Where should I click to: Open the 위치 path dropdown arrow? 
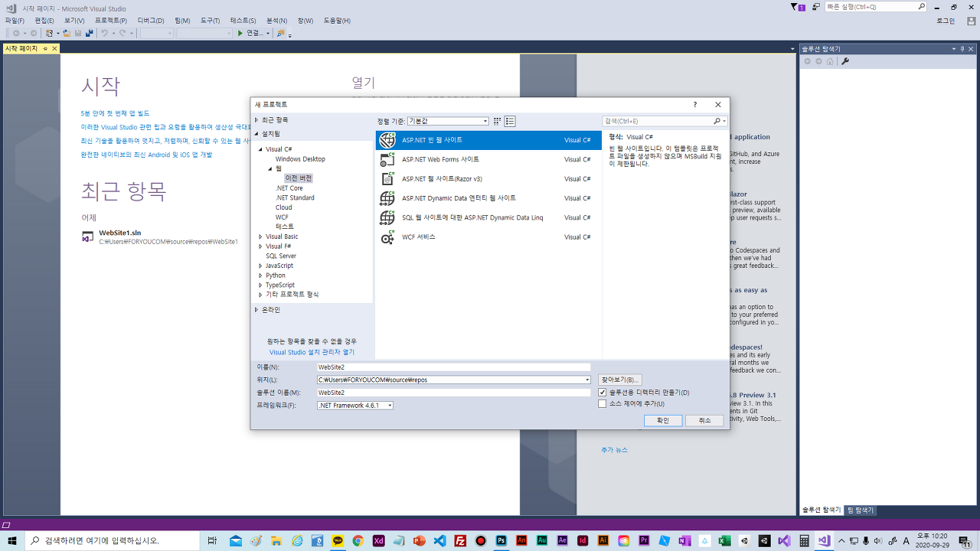(x=587, y=380)
